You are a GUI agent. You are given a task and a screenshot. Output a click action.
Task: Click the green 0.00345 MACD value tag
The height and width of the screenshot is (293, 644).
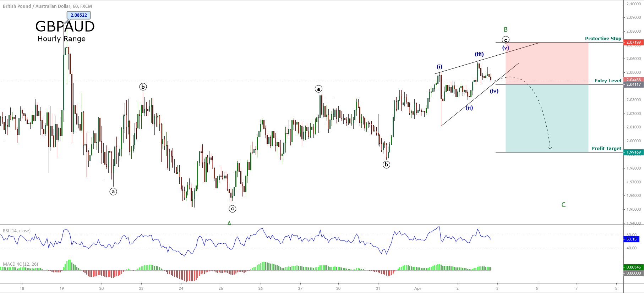[633, 267]
